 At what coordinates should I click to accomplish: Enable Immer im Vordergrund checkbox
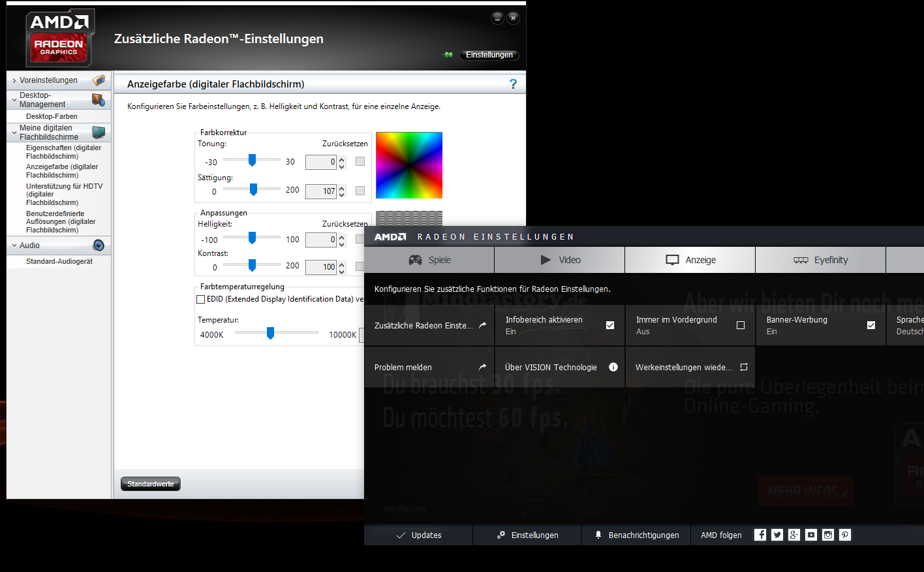click(741, 325)
